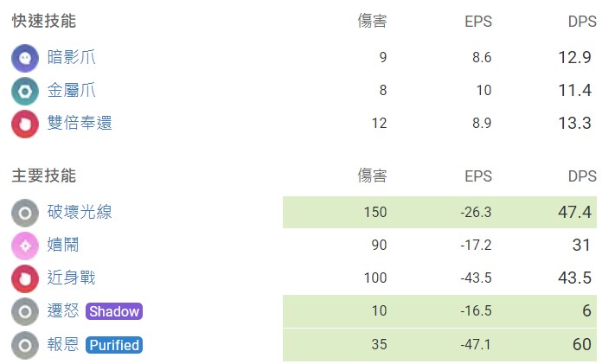Click the fairy-type icon beside 嬉鬧

coord(25,246)
